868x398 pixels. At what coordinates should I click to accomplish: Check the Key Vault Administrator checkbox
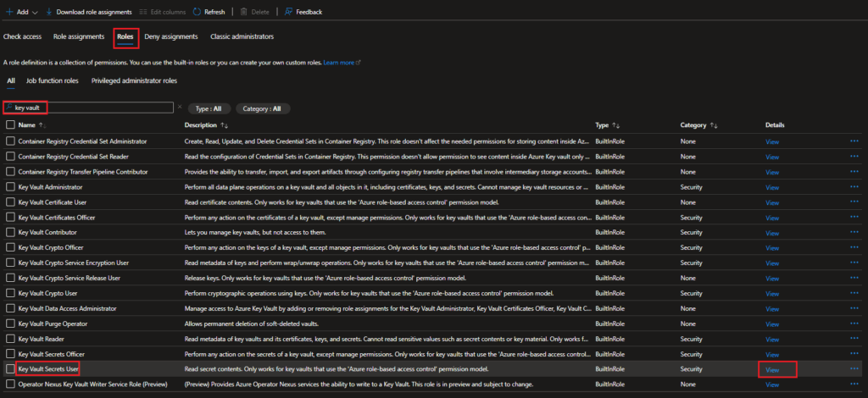[10, 187]
